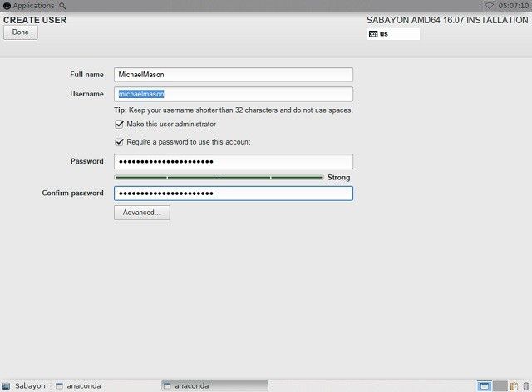Click the password strength bar
This screenshot has height=392, width=532.
pos(219,178)
